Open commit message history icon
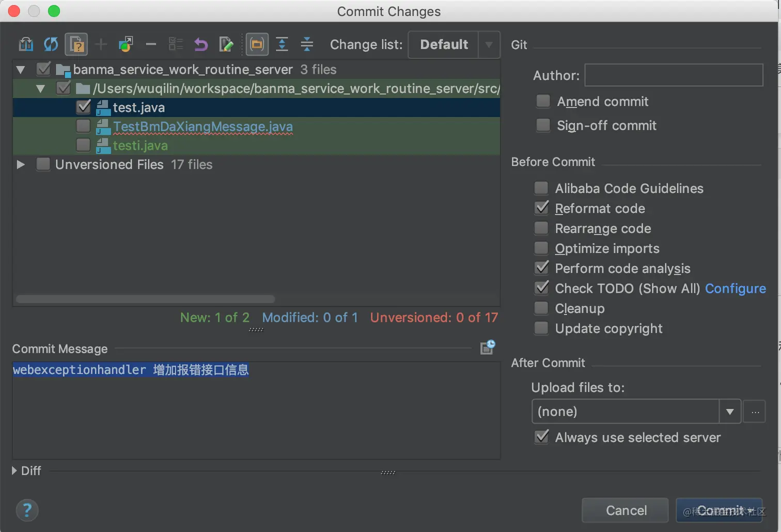Screen dimensions: 781x532 tap(488, 347)
